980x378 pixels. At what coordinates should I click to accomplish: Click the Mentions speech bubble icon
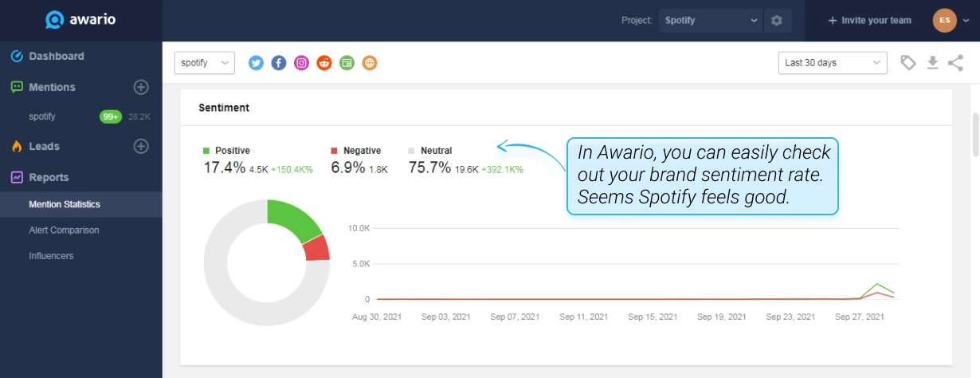(17, 87)
